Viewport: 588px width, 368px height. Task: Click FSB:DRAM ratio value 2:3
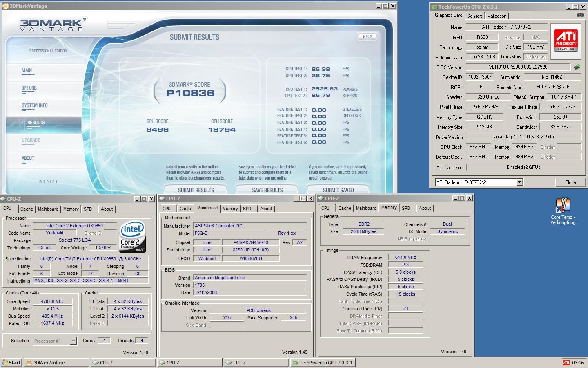[405, 265]
